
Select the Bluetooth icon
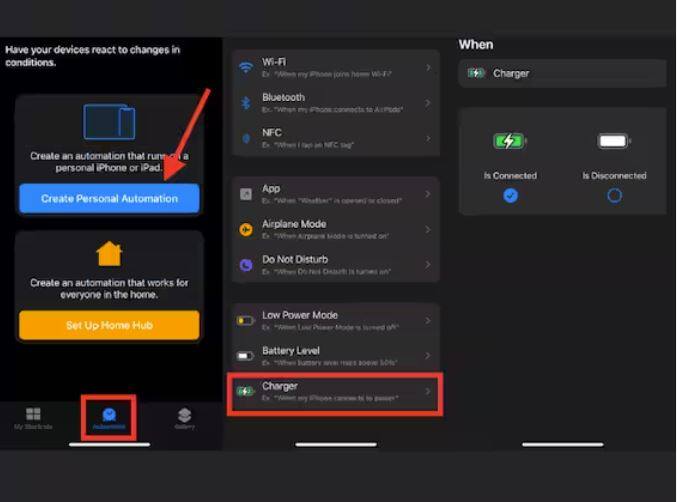(245, 102)
